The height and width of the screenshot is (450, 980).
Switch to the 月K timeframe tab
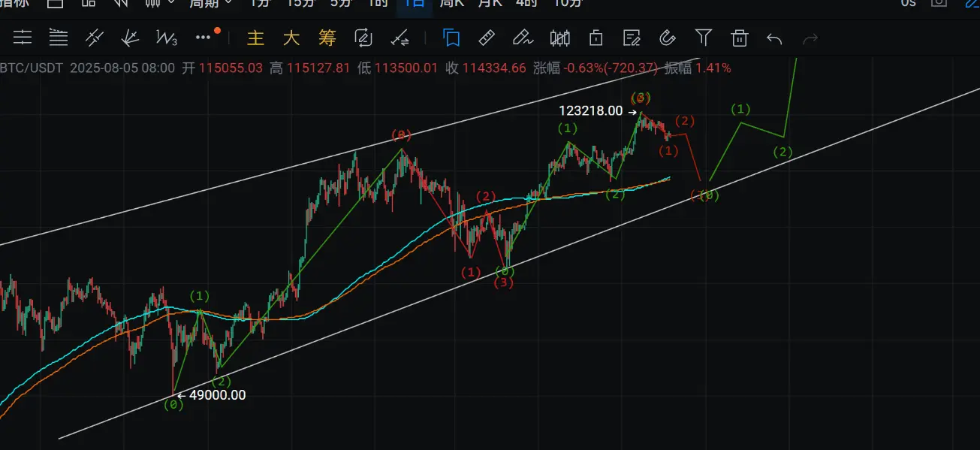[x=490, y=3]
